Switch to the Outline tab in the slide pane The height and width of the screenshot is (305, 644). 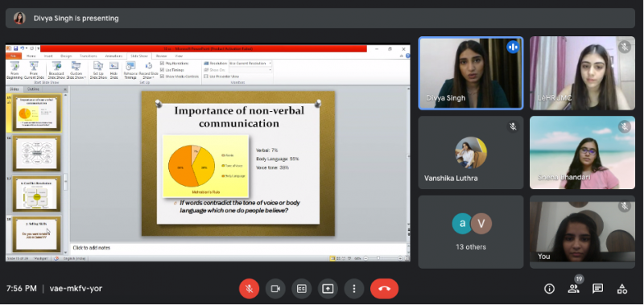[x=33, y=89]
